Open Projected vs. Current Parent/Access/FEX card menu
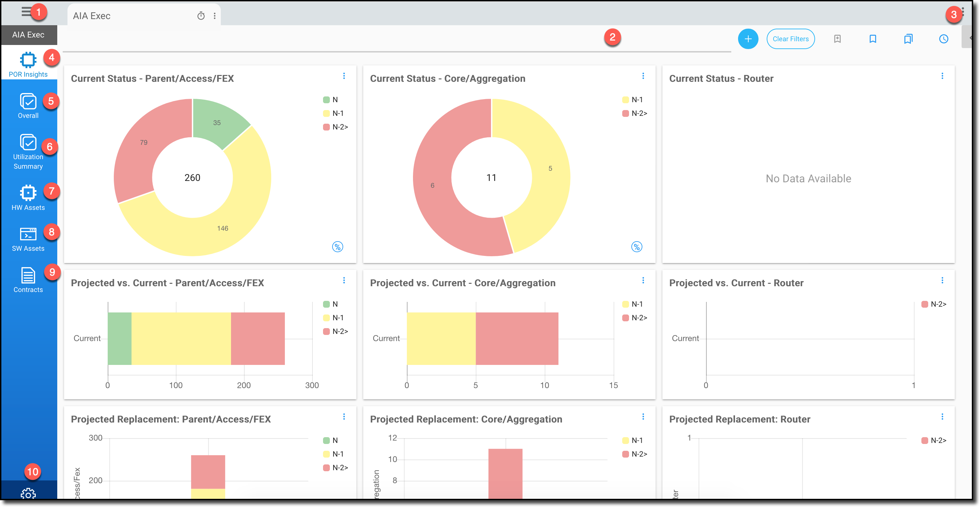 click(344, 280)
